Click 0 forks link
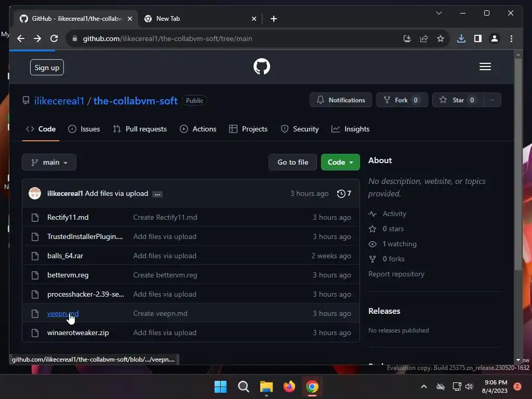 [394, 259]
